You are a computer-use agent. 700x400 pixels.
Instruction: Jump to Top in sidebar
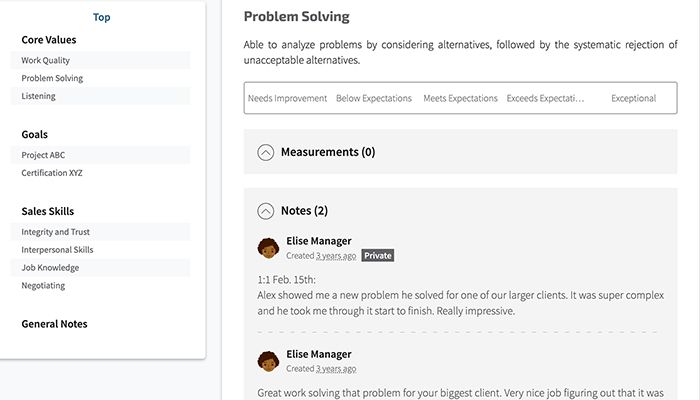pos(102,17)
